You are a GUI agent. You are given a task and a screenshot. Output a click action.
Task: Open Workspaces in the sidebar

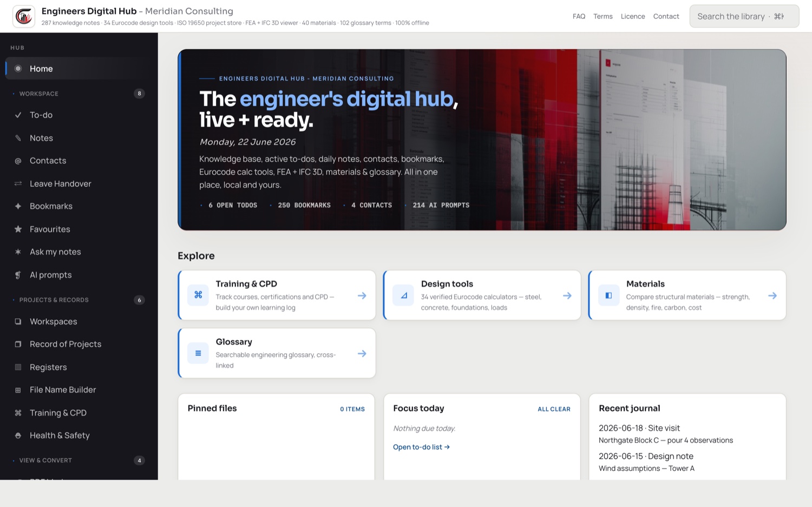pyautogui.click(x=79, y=321)
